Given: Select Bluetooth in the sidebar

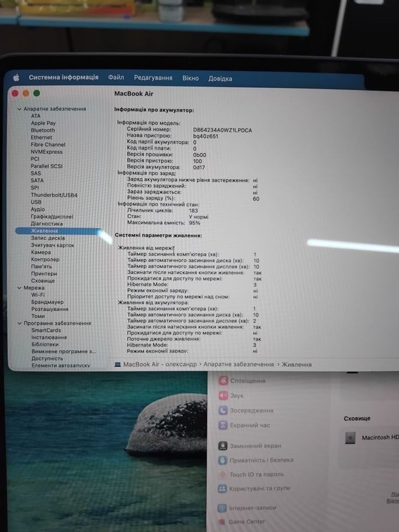Looking at the screenshot, I should point(43,130).
